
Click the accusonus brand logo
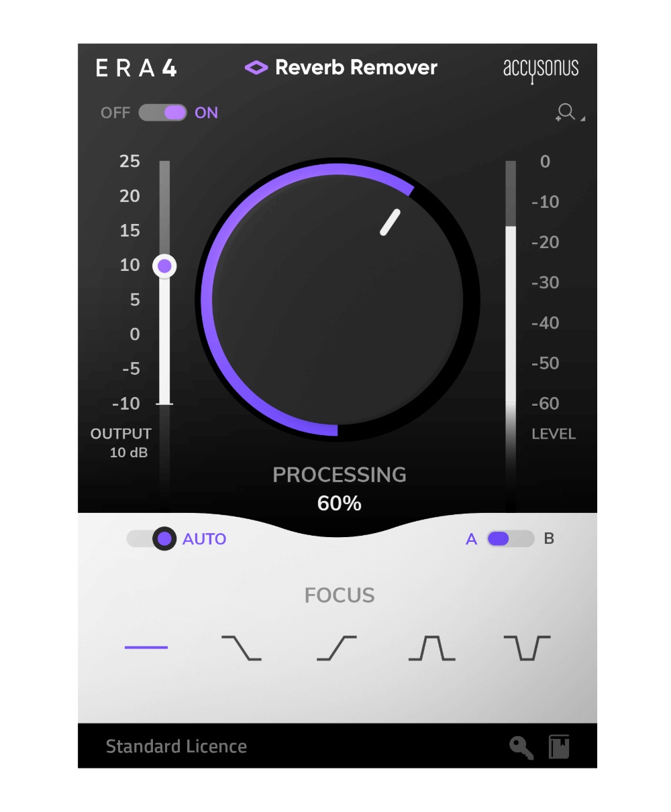[541, 70]
